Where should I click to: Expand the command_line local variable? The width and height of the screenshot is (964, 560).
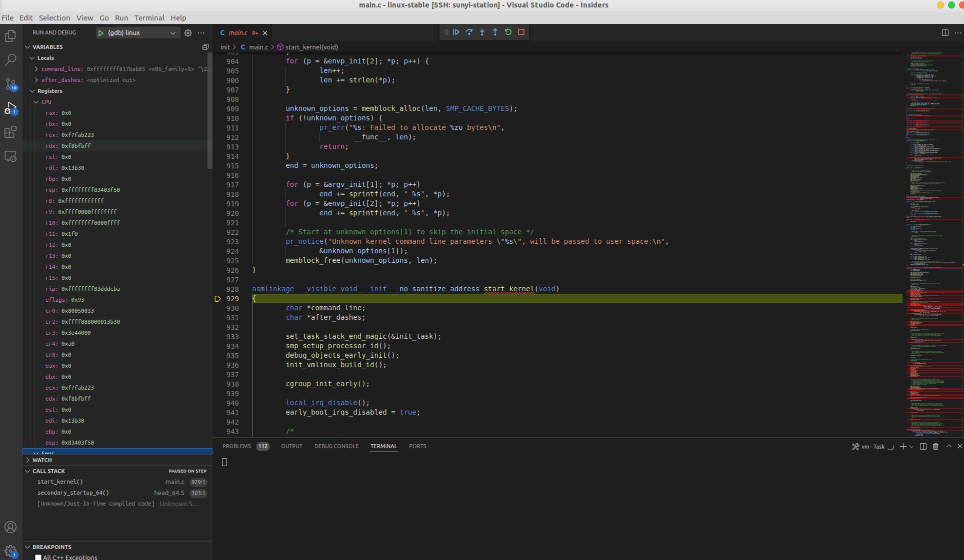click(36, 69)
